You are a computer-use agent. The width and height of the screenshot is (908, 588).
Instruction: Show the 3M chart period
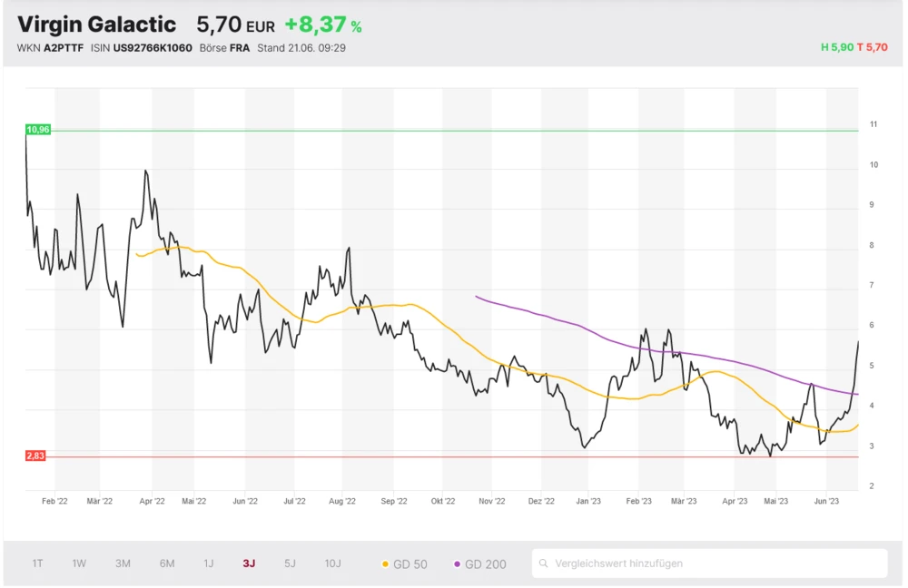pyautogui.click(x=123, y=563)
